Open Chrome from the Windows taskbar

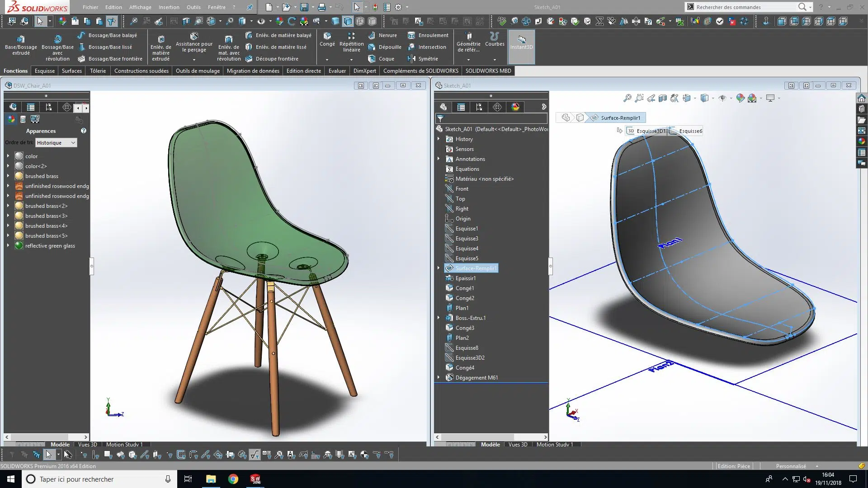tap(233, 479)
